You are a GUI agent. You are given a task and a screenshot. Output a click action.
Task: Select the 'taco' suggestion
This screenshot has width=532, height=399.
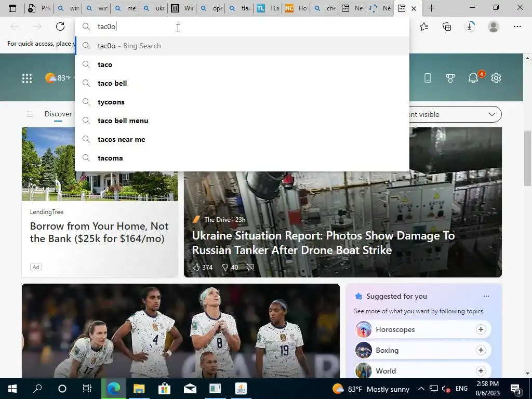point(242,64)
